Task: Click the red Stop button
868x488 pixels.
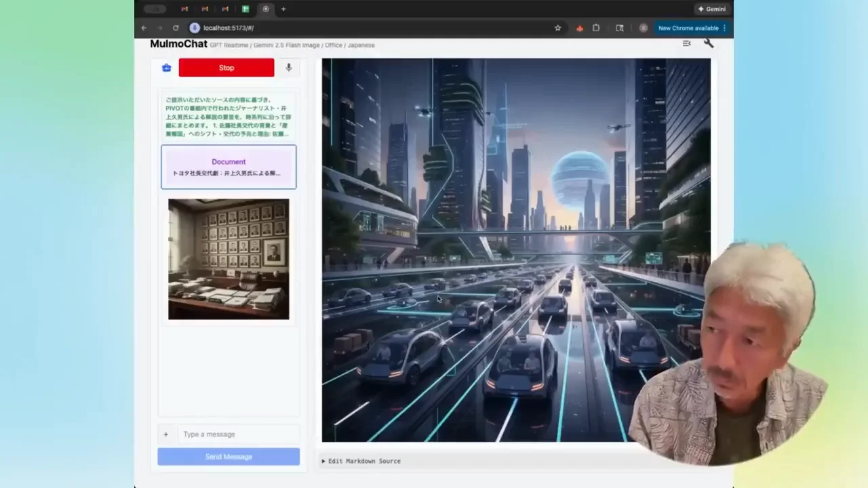Action: click(226, 68)
